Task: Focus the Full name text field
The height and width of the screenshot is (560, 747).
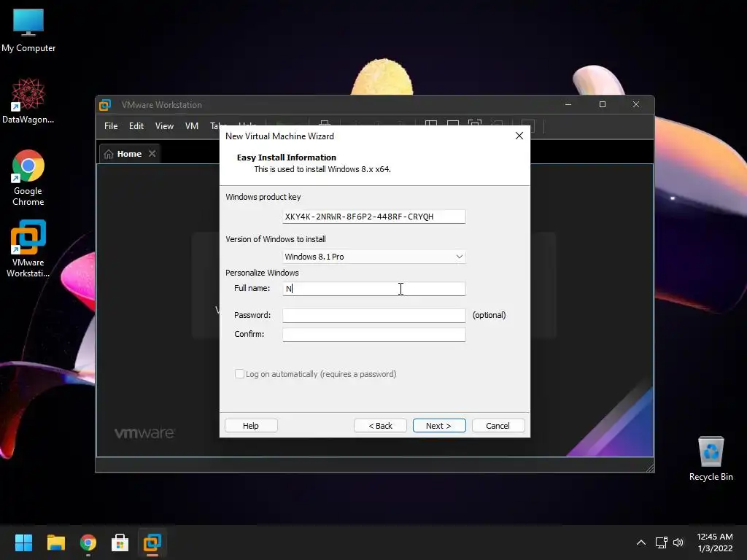Action: [374, 289]
